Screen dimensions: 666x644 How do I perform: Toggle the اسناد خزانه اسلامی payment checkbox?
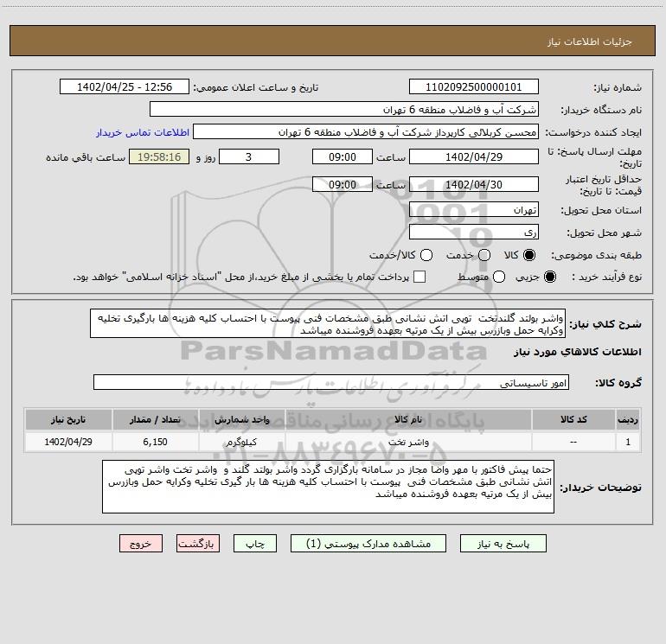(419, 277)
